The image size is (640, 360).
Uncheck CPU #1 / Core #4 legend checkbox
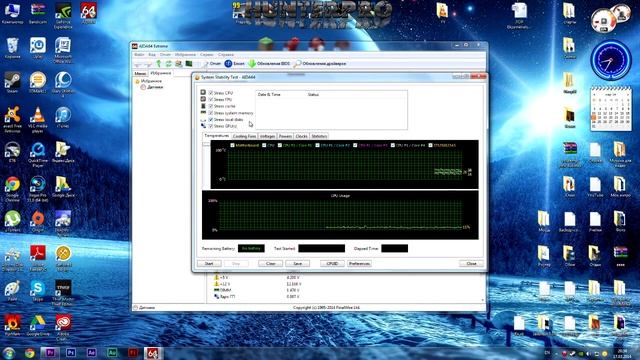393,145
